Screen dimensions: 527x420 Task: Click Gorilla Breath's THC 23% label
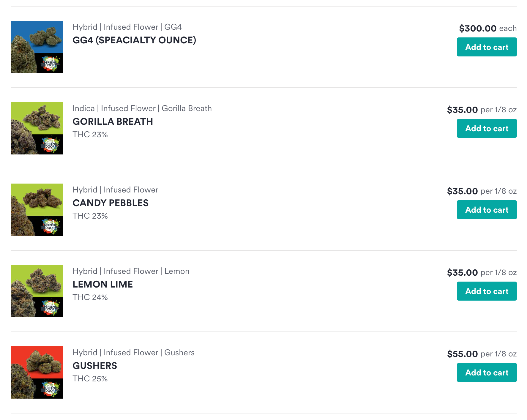coord(90,135)
